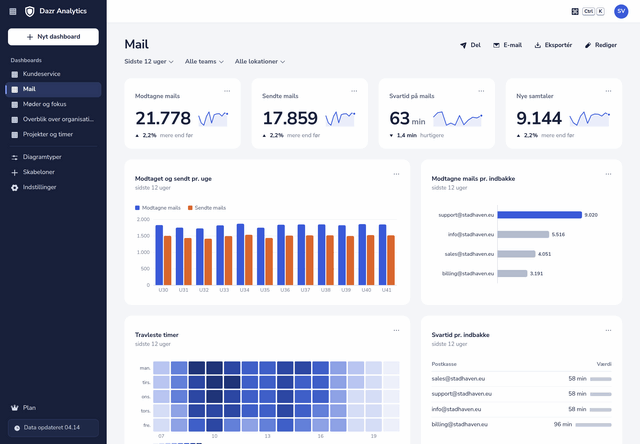The image size is (640, 444).
Task: Open the SV user avatar menu
Action: point(621,11)
